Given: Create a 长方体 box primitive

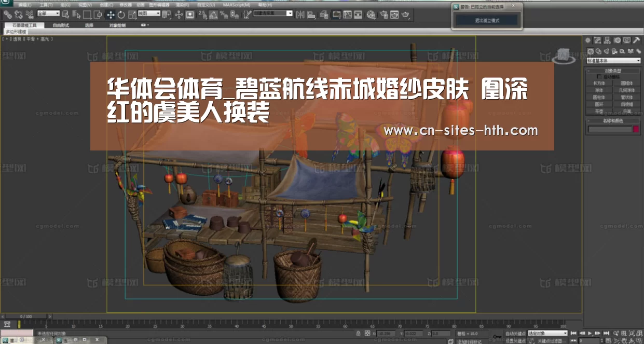Looking at the screenshot, I should click(x=599, y=82).
